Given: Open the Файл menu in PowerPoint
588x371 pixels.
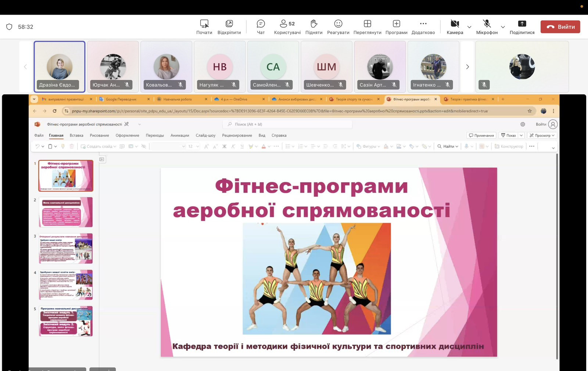Looking at the screenshot, I should tap(39, 136).
